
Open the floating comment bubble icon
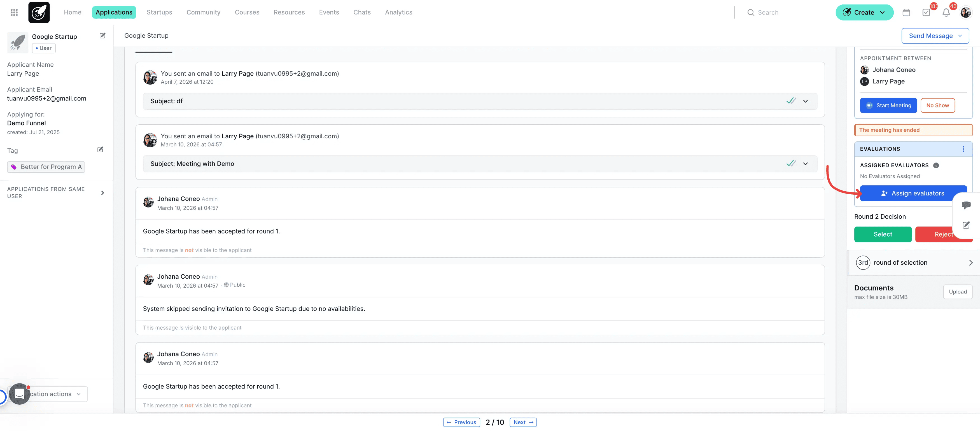tap(966, 206)
